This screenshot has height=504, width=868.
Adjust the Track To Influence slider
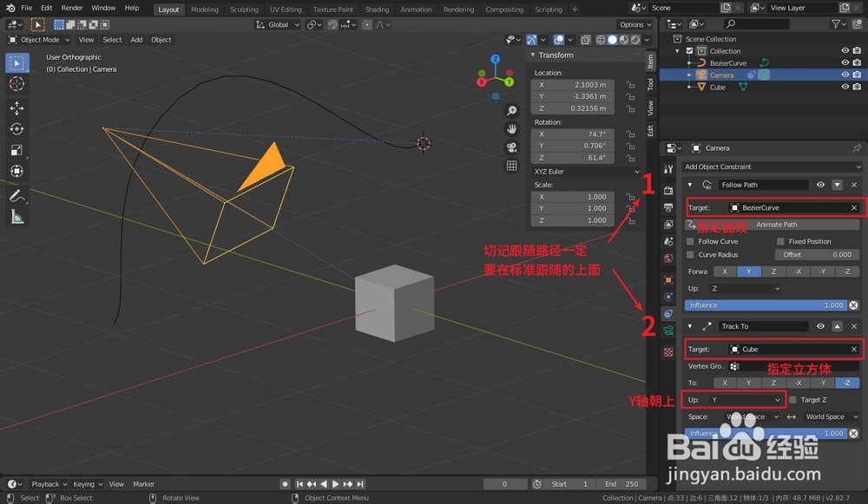click(766, 434)
